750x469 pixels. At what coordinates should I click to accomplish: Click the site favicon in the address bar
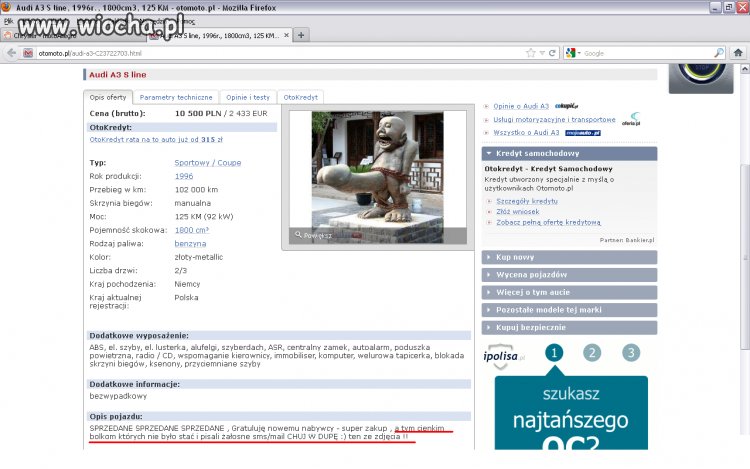(28, 53)
